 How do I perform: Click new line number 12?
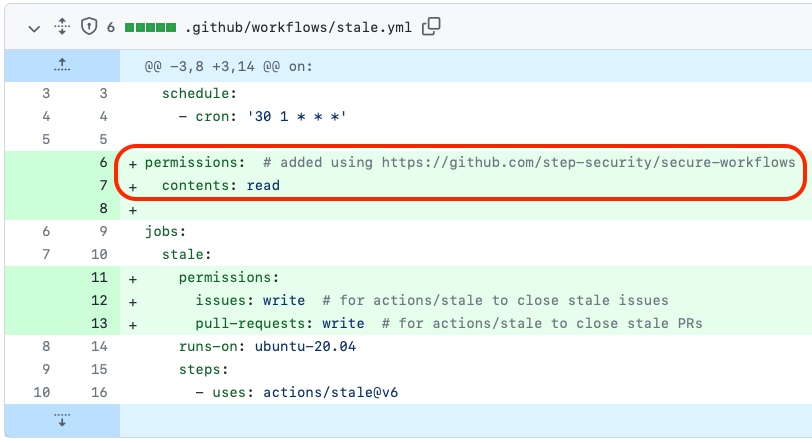[x=99, y=301]
